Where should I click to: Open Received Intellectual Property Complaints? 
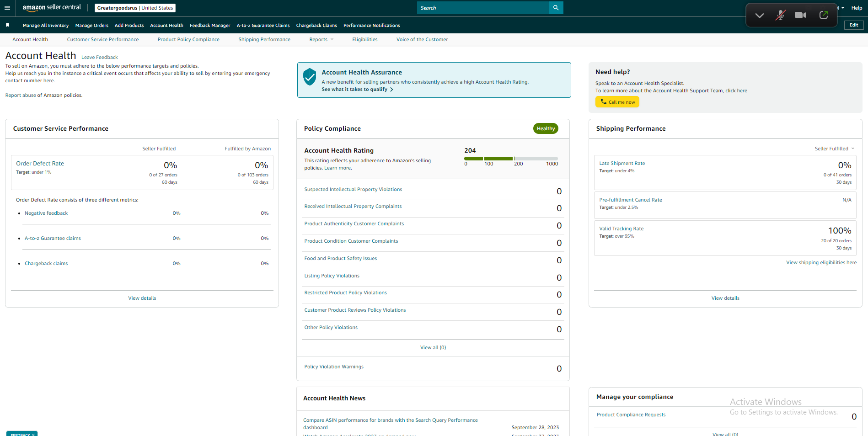coord(353,207)
